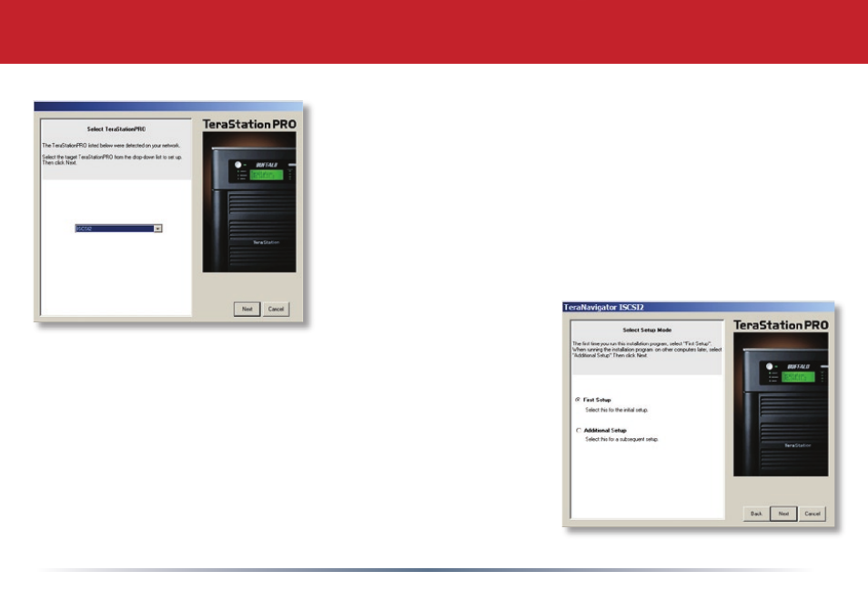
Task: Click Next in Select TeraStationPRO dialog
Action: (x=247, y=309)
